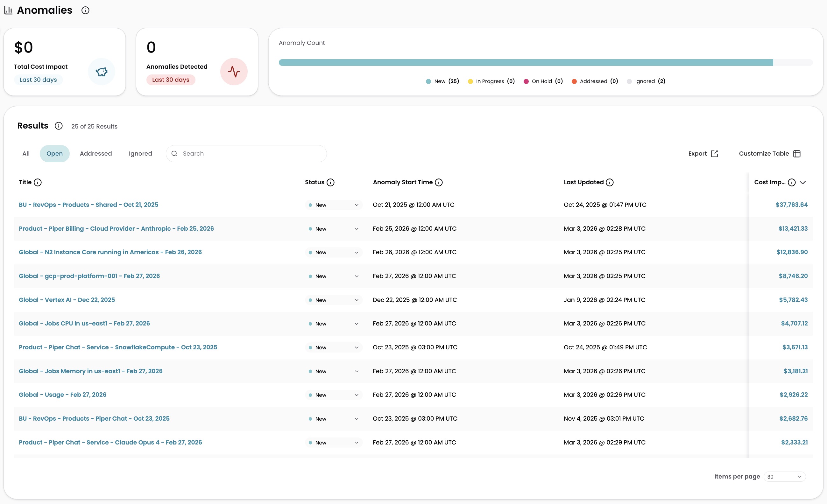Click the blue Last 30 days cost badge

(x=38, y=80)
